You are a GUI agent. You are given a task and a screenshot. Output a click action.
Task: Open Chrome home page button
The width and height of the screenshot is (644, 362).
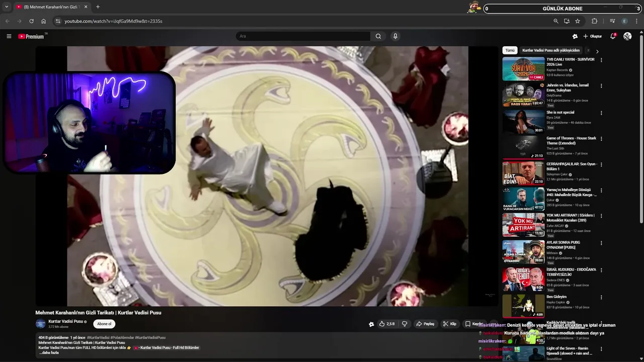coord(43,21)
